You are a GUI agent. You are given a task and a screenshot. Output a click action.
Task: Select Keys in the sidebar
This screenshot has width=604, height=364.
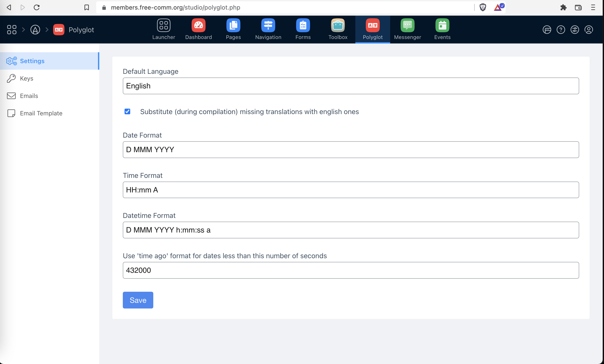click(x=27, y=78)
